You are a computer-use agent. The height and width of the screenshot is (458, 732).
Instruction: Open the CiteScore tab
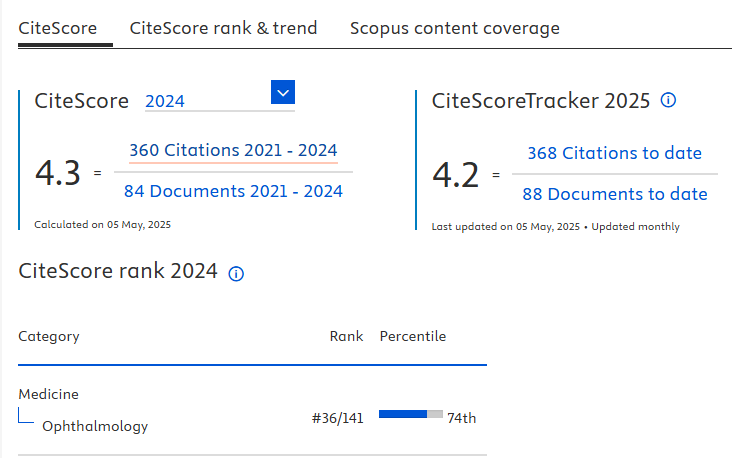(x=58, y=28)
